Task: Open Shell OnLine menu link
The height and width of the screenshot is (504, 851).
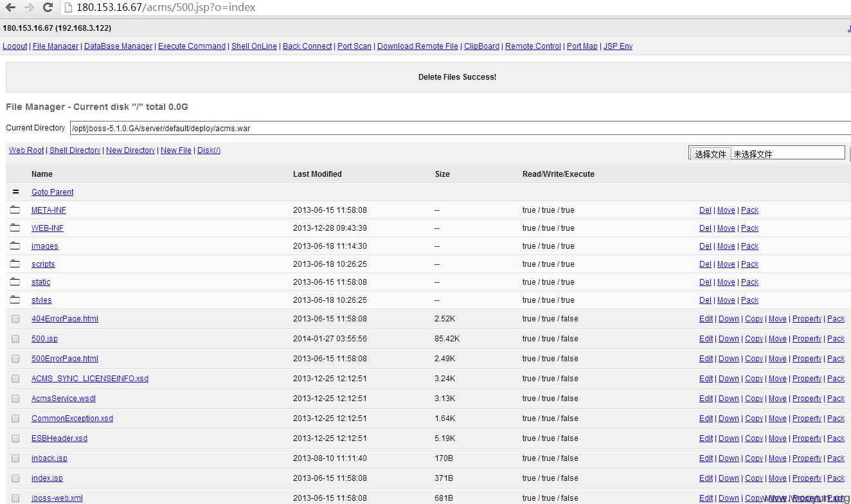Action: point(254,46)
